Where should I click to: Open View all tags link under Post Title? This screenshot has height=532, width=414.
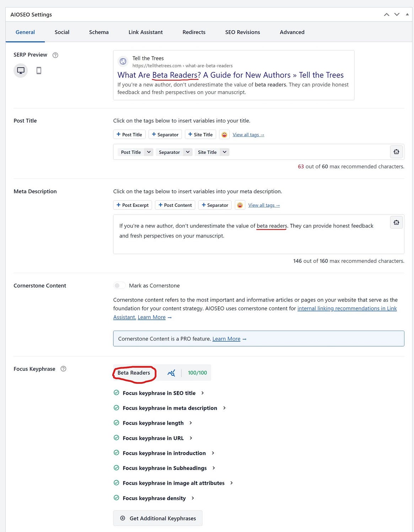(248, 135)
